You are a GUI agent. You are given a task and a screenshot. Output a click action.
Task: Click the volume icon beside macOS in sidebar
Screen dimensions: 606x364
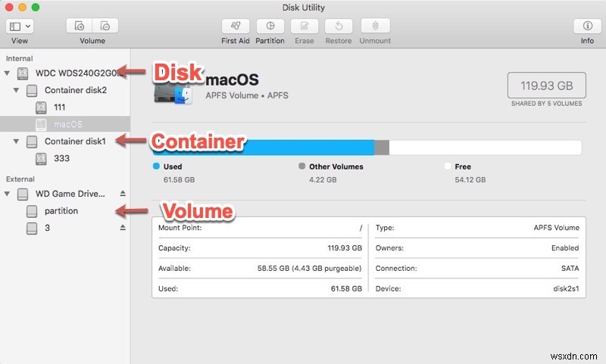(x=41, y=125)
